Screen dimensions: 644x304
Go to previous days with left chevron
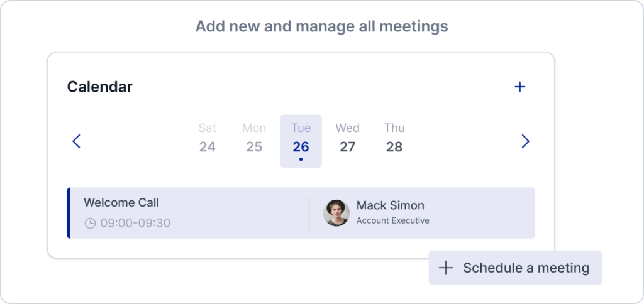coord(76,141)
